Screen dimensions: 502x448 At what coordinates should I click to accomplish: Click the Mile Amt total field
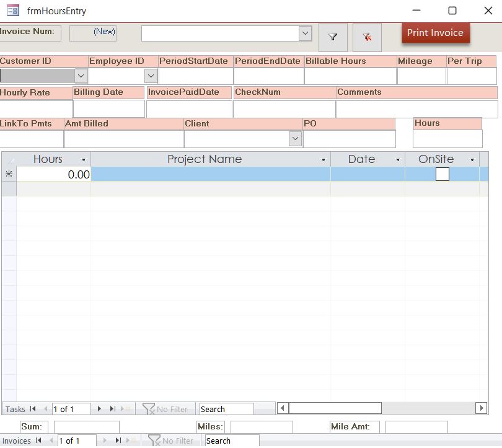pos(416,427)
